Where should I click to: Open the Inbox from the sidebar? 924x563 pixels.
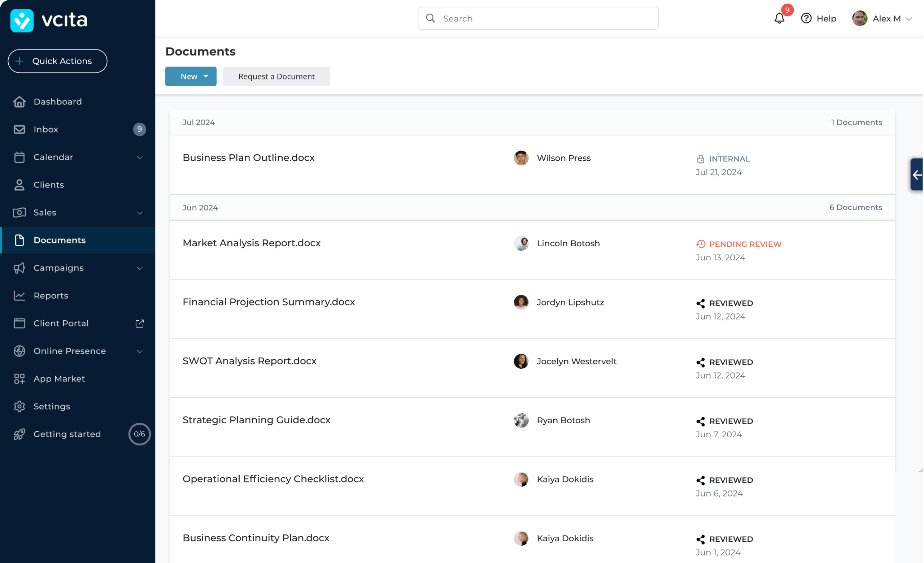click(x=45, y=129)
